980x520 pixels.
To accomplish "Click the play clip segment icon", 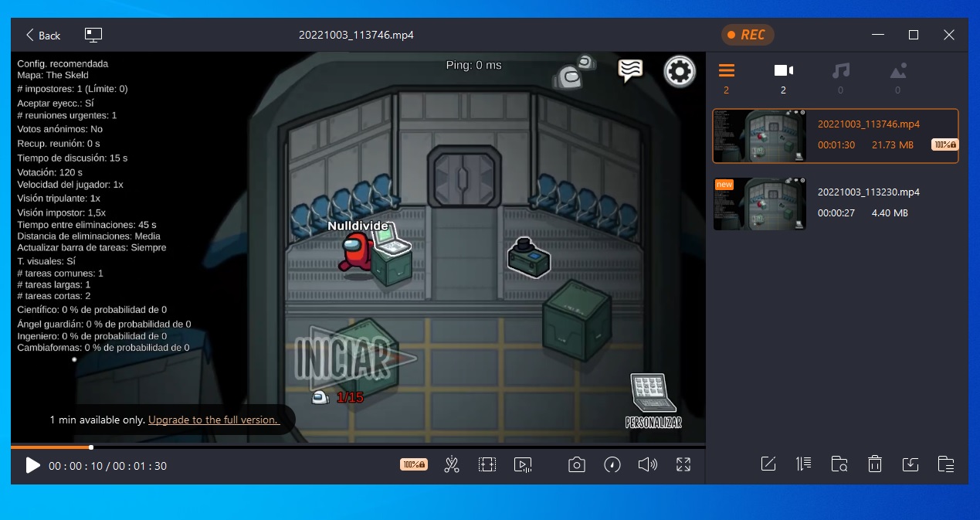I will pyautogui.click(x=523, y=464).
